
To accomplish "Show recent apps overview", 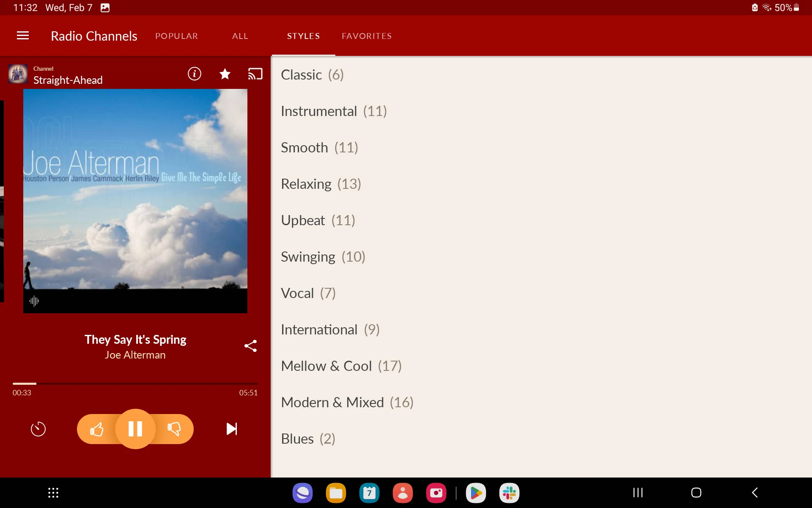I will pyautogui.click(x=638, y=493).
